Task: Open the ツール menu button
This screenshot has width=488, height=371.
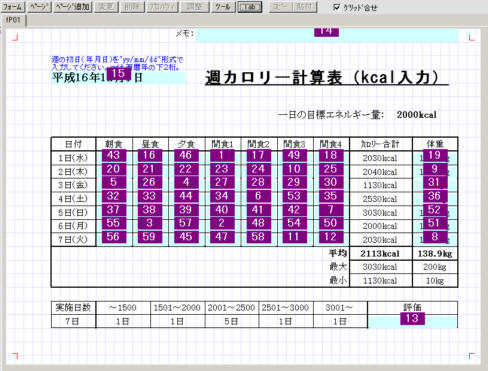Action: [x=223, y=7]
